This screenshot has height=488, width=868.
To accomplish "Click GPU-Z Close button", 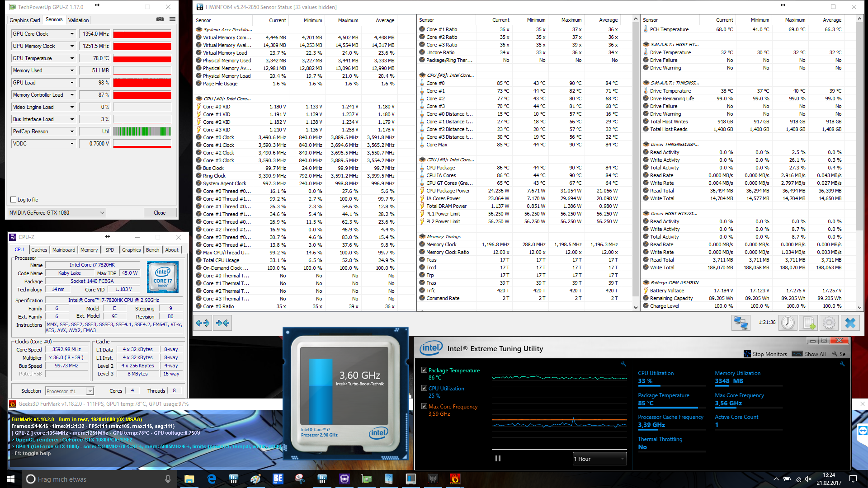I will click(160, 213).
